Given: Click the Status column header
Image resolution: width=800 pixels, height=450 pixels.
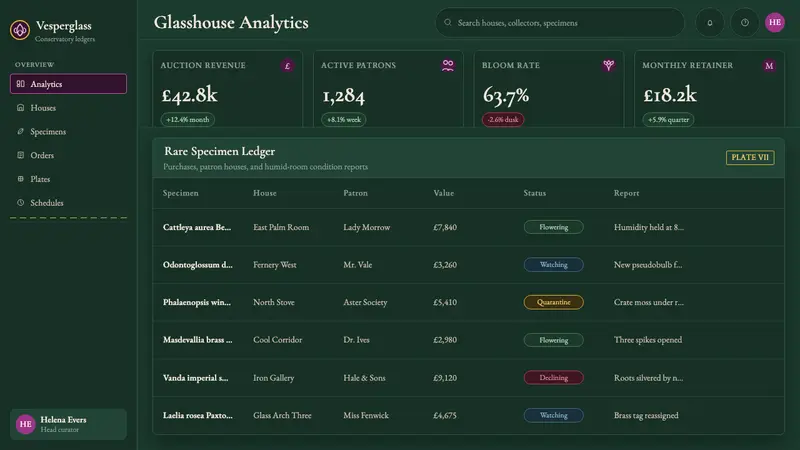Looking at the screenshot, I should tap(534, 193).
